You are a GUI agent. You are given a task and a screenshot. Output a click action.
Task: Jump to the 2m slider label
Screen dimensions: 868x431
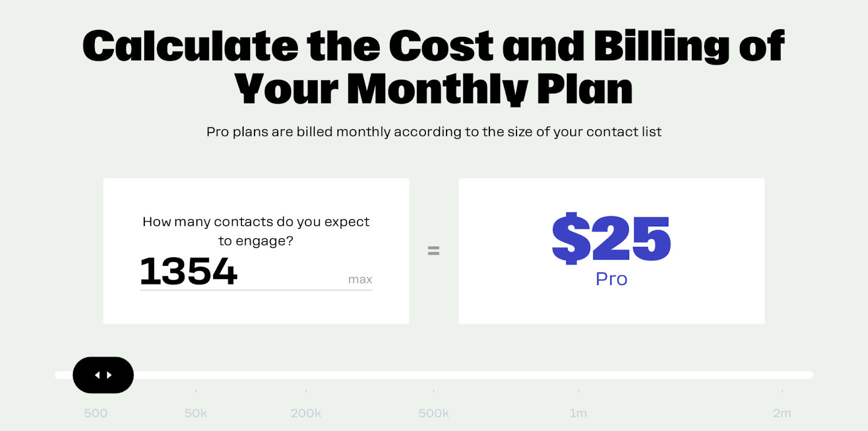click(782, 413)
